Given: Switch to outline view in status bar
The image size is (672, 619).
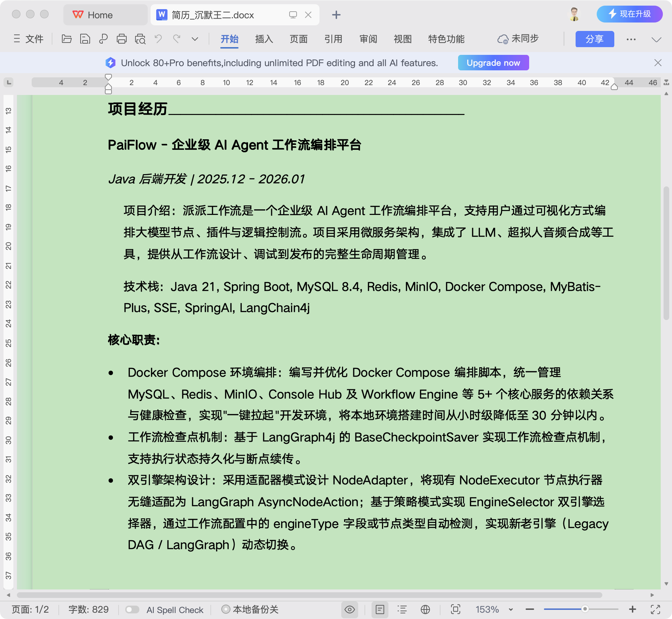Looking at the screenshot, I should pos(402,610).
